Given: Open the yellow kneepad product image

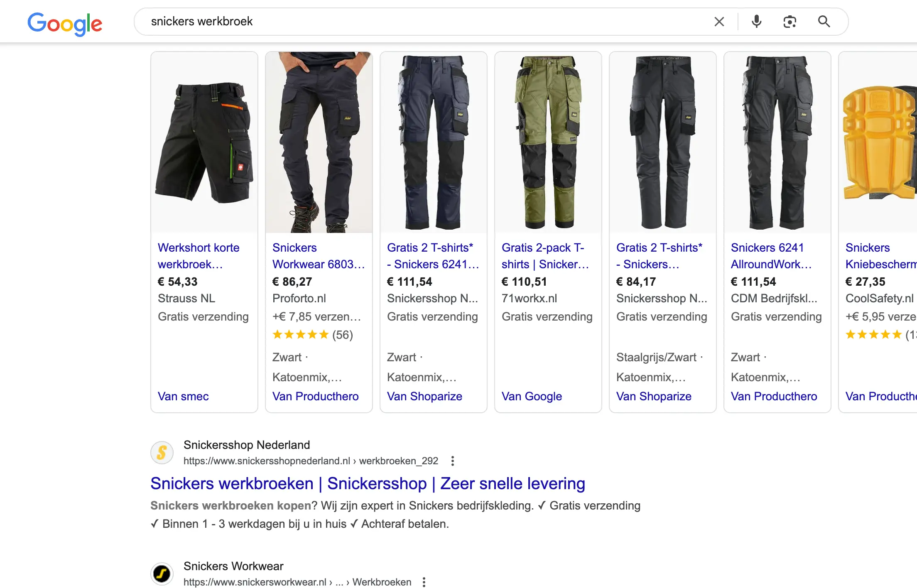Looking at the screenshot, I should [x=878, y=142].
